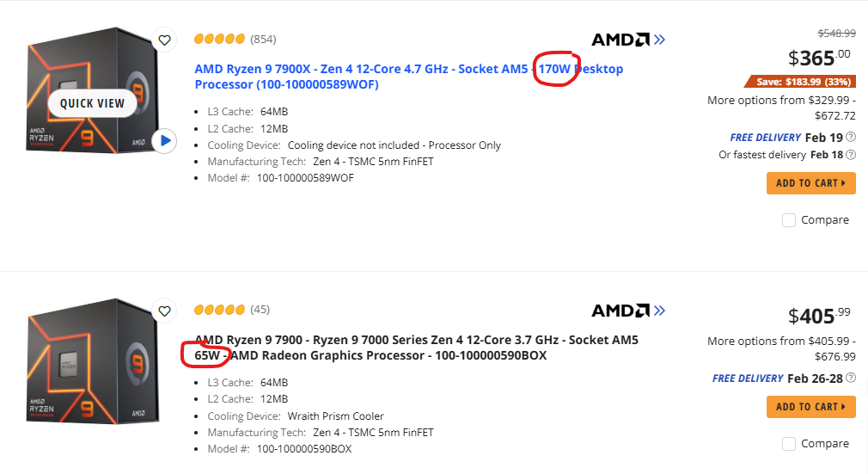Click AMD brand logo on the 7900X listing
Image resolution: width=868 pixels, height=474 pixels.
628,40
